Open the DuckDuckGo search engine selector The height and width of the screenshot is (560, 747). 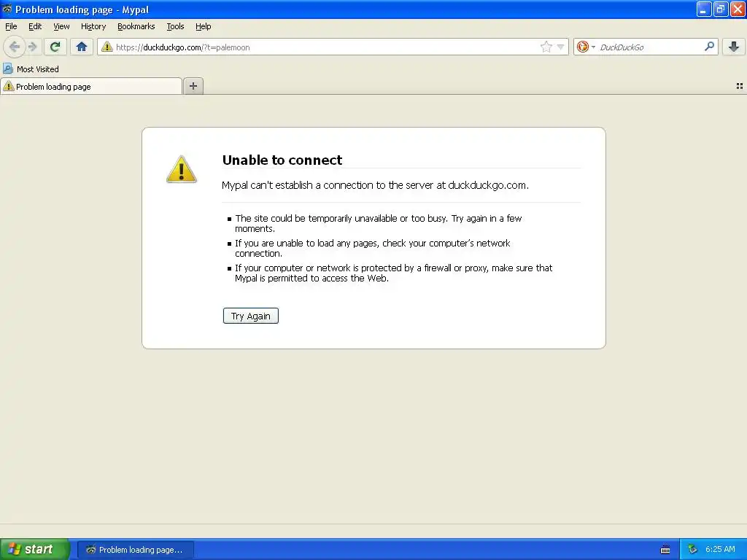586,47
